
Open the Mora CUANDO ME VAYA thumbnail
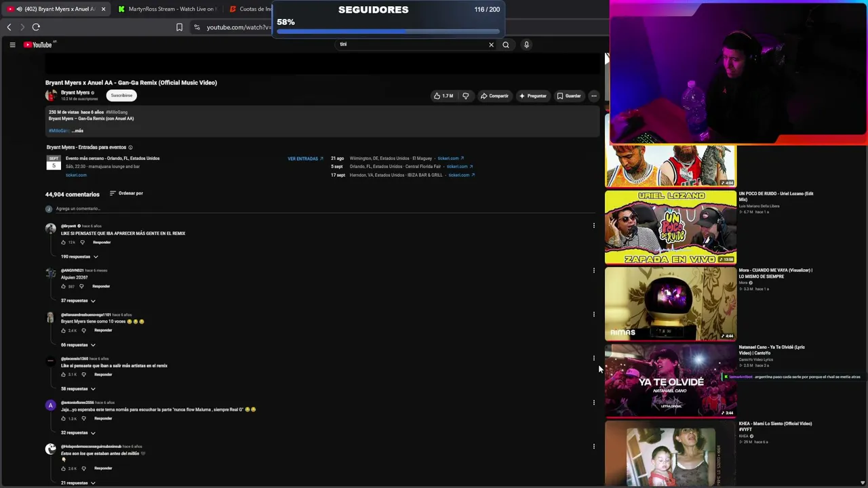670,304
